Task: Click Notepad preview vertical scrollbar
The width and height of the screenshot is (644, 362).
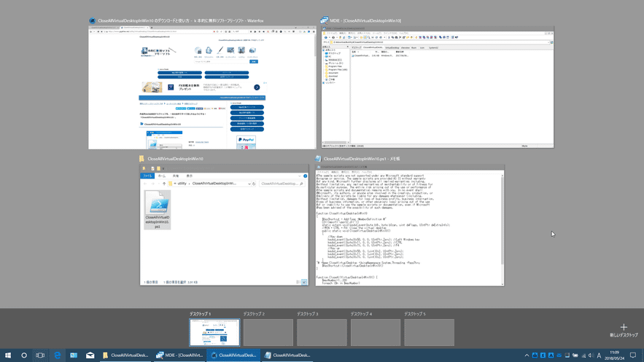Action: click(x=503, y=229)
